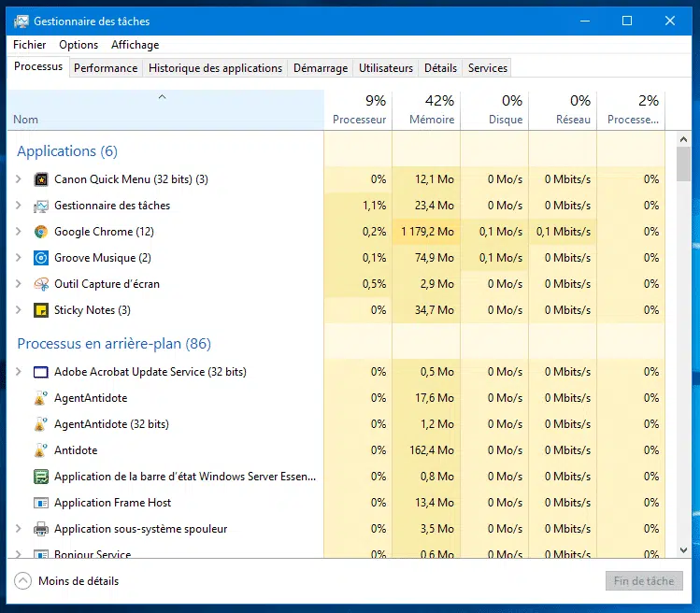The image size is (700, 613).
Task: Click the Adobe Acrobat Update Service icon
Action: [41, 372]
